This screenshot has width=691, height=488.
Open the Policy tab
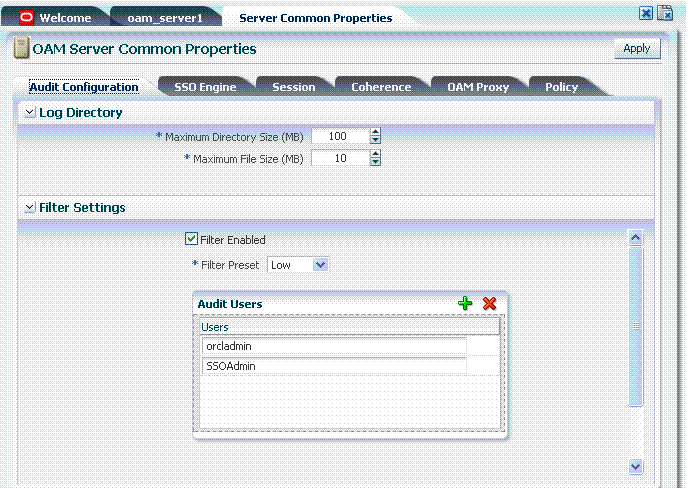(x=561, y=87)
